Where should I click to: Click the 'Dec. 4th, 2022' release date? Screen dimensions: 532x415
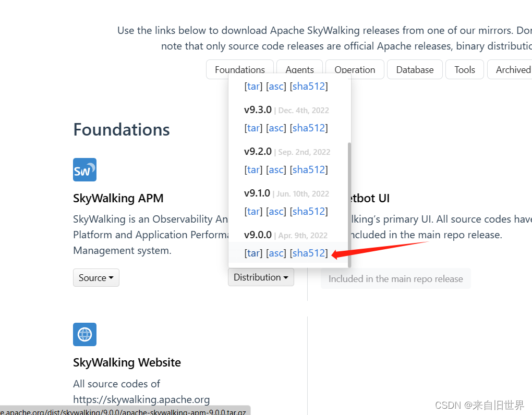pyautogui.click(x=304, y=111)
